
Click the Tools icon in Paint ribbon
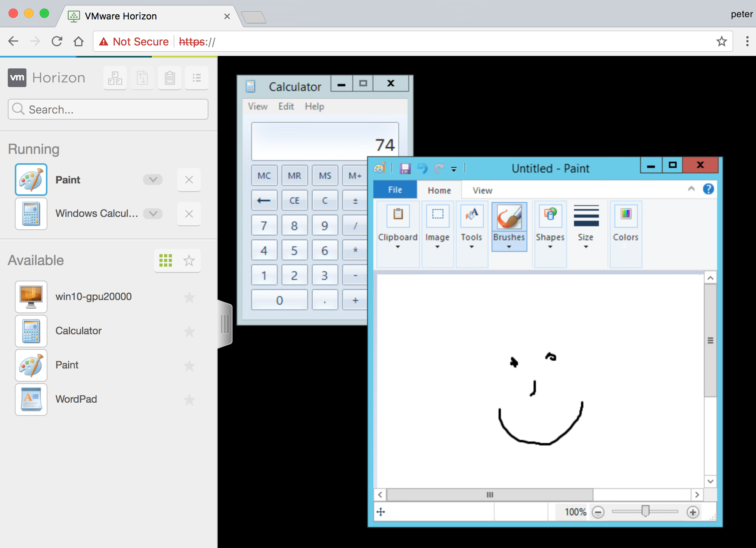click(x=472, y=215)
